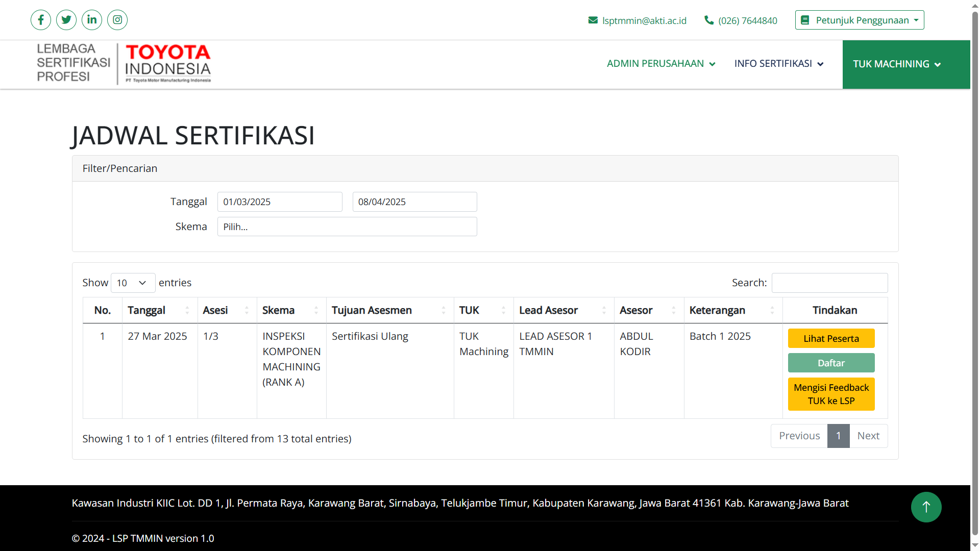Viewport: 980px width, 551px height.
Task: Open the INFO SERTIFIKASI menu
Action: pos(778,64)
